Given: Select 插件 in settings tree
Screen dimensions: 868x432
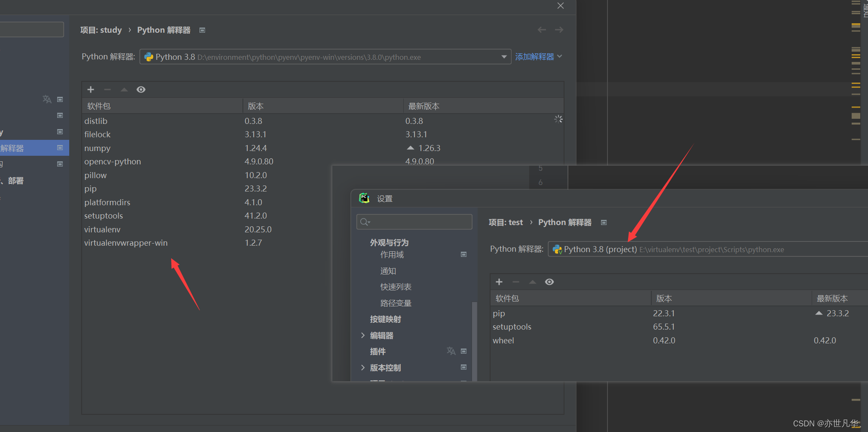Looking at the screenshot, I should [378, 352].
